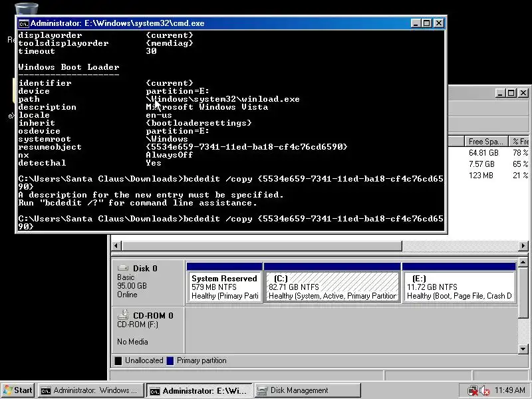Switch to Disk Management taskbar button
This screenshot has width=532, height=399.
point(307,390)
